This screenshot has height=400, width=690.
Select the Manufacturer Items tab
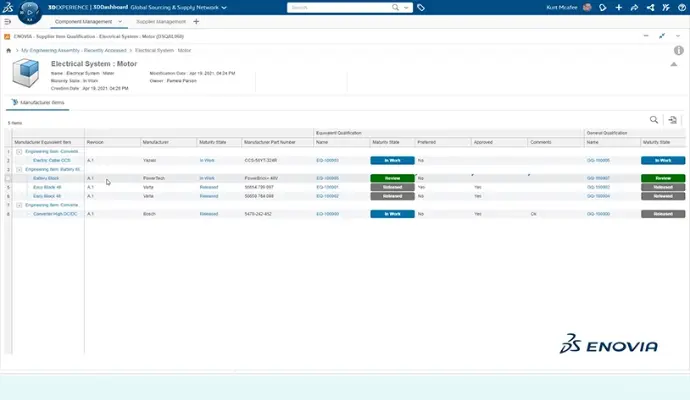tap(38, 103)
